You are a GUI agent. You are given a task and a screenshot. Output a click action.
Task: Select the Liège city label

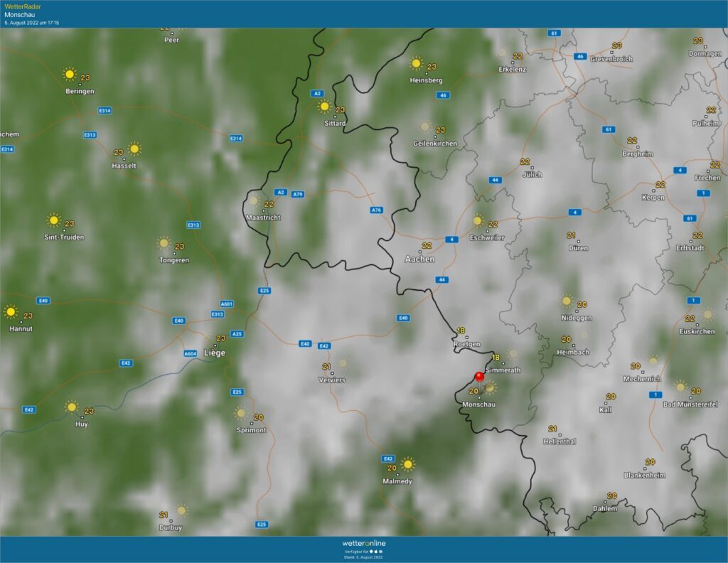click(x=215, y=353)
